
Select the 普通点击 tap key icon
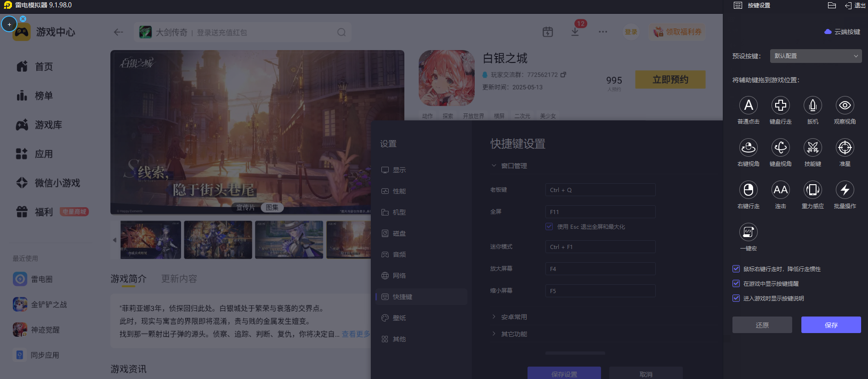tap(749, 105)
